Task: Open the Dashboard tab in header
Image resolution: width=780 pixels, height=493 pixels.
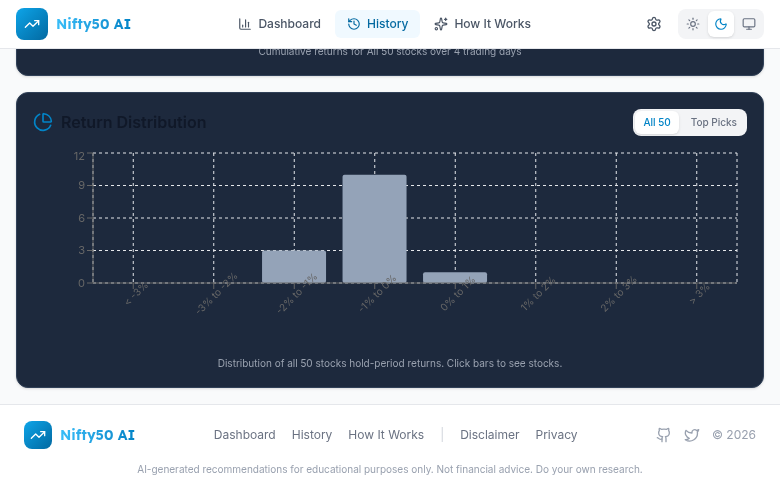Action: click(279, 24)
